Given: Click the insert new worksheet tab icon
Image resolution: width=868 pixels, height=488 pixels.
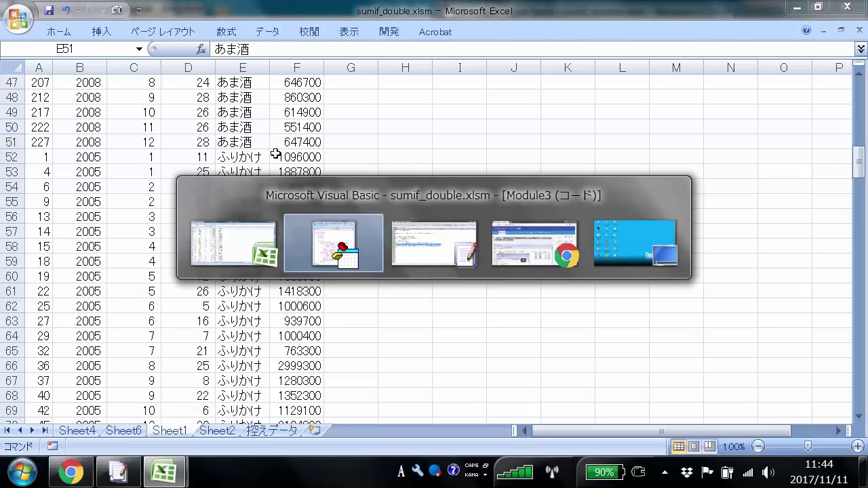Looking at the screenshot, I should point(315,430).
